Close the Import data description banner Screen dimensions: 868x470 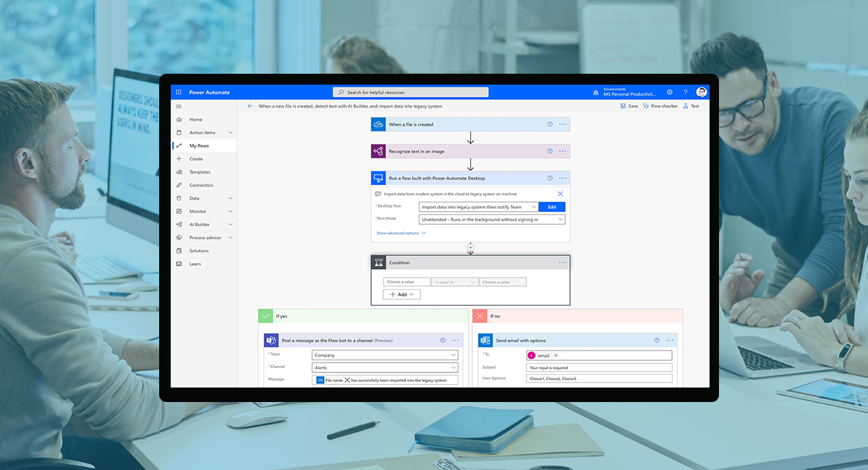click(560, 194)
